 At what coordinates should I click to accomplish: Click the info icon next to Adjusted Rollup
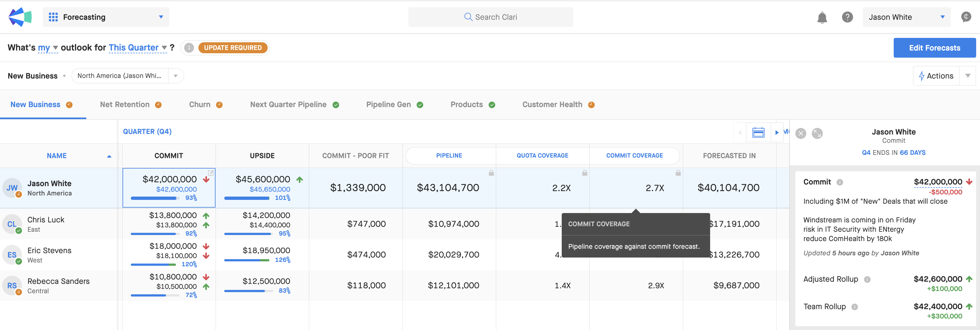point(867,279)
